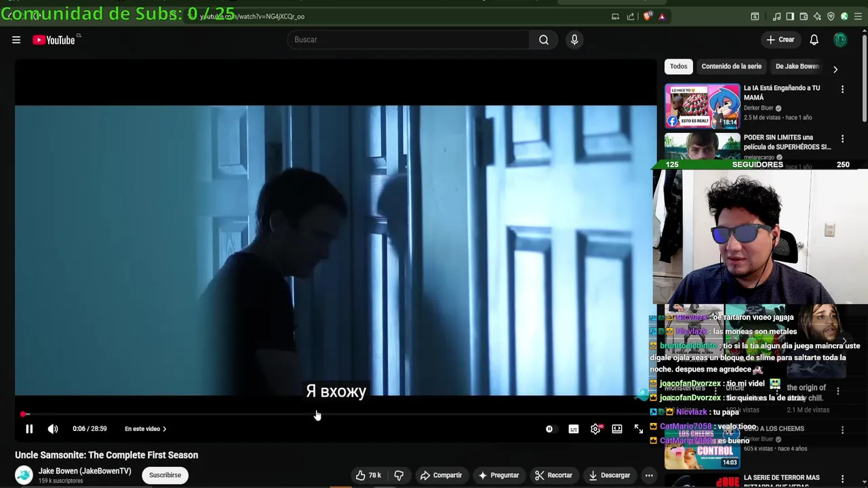
Task: Click the page URL in address bar
Action: pyautogui.click(x=252, y=16)
